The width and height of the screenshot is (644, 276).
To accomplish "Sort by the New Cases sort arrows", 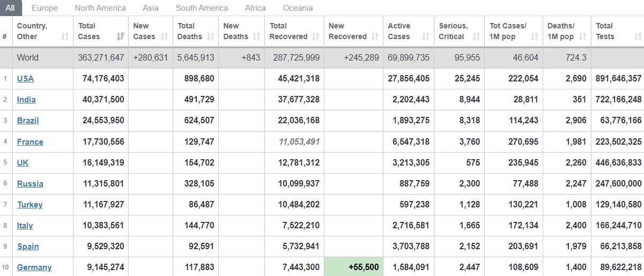I will click(x=165, y=37).
